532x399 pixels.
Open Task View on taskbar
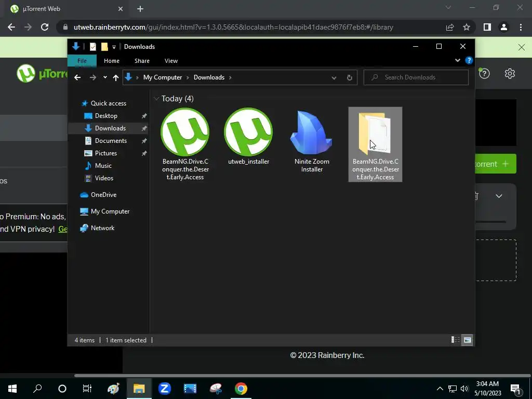87,389
